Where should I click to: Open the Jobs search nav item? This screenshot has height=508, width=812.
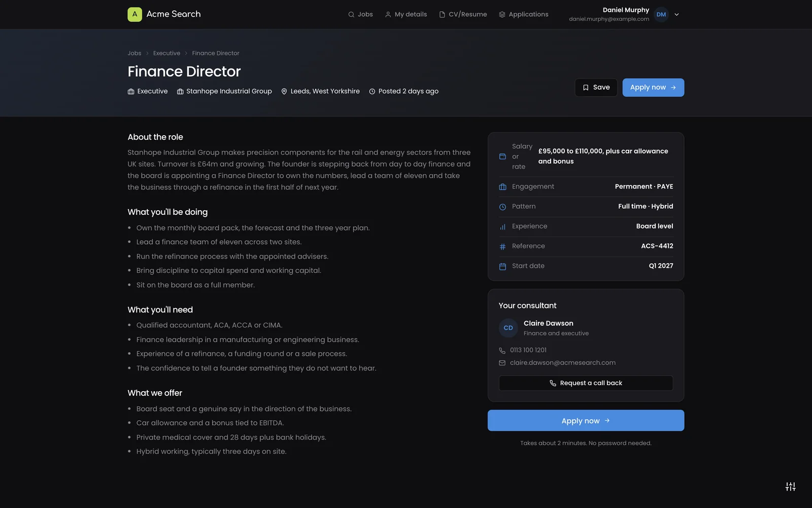pyautogui.click(x=360, y=14)
